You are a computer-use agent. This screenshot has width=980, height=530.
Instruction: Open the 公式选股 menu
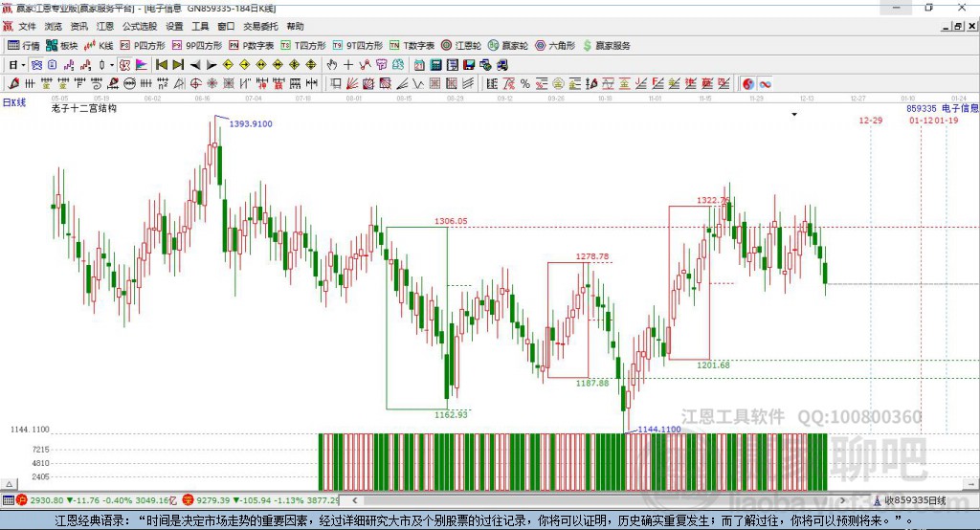point(140,26)
